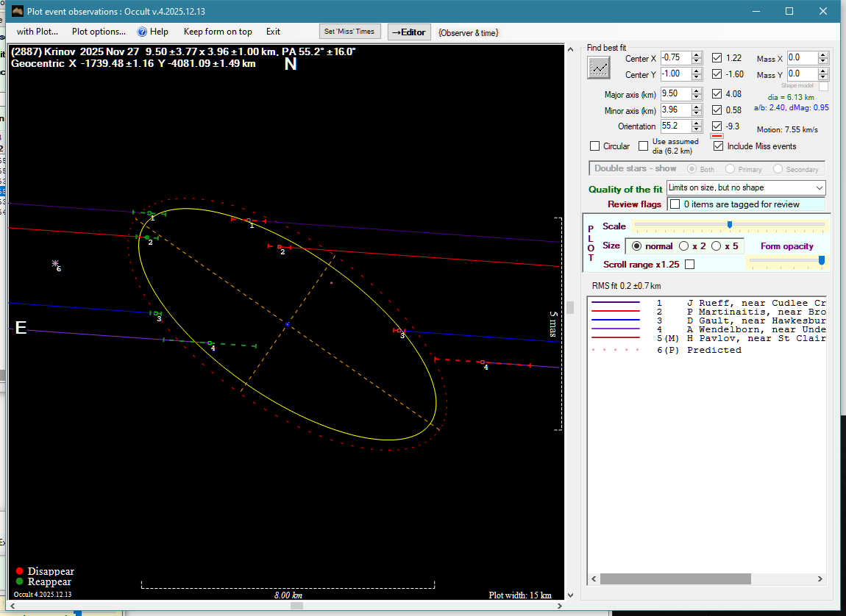Click the small red bar button under Orientation checkbox
This screenshot has width=846, height=616.
pos(717,136)
